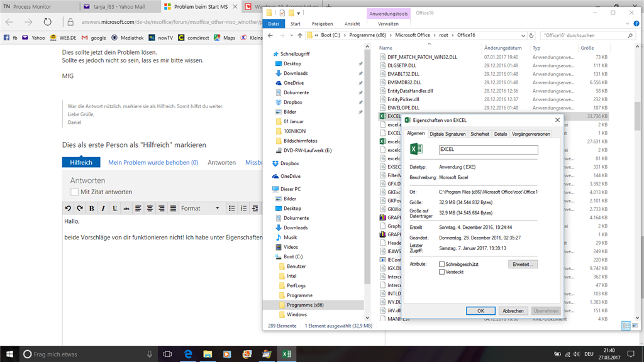Open Facebook bookmark in favorites bar

point(11,38)
